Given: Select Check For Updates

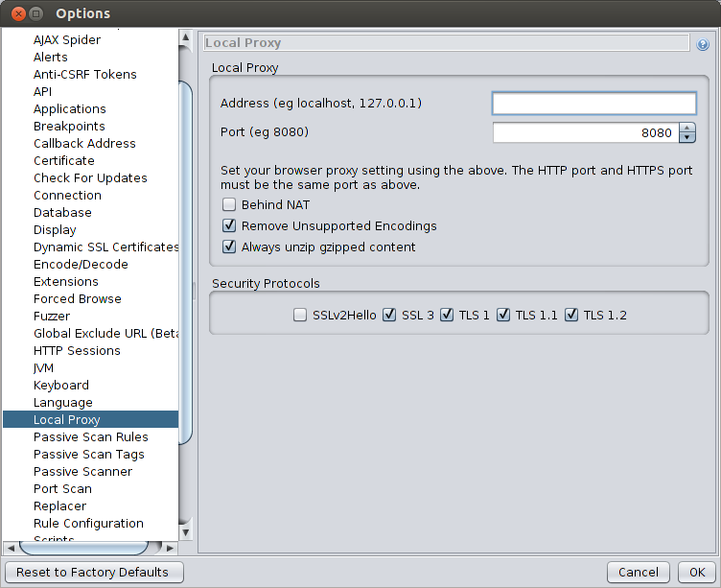Looking at the screenshot, I should click(x=90, y=178).
